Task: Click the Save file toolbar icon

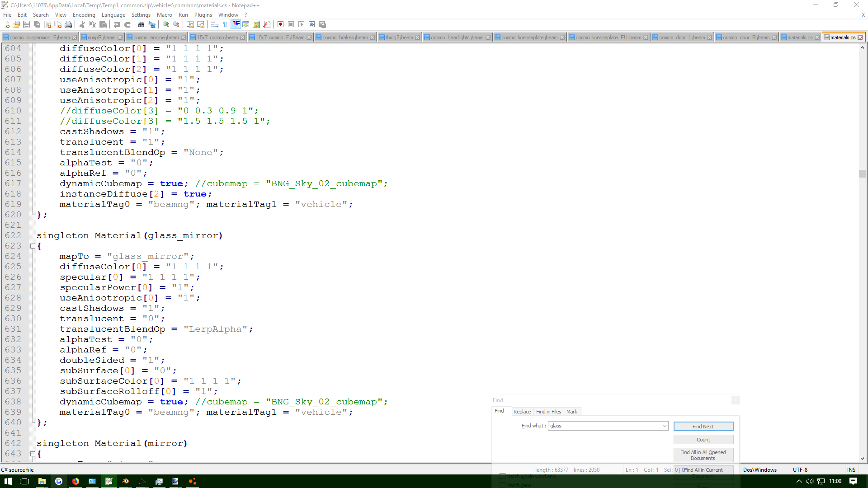Action: (x=27, y=24)
